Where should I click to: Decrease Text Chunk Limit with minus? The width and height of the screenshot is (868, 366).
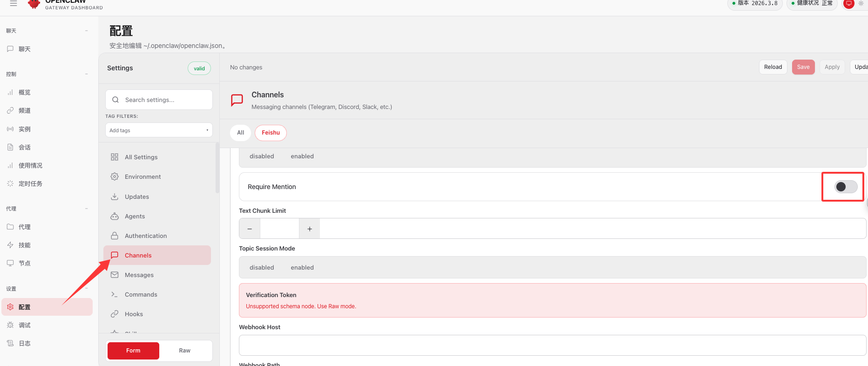point(250,229)
